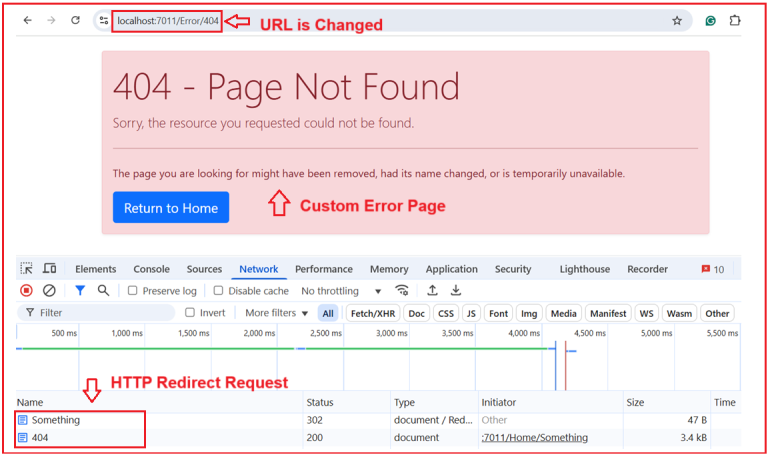The image size is (768, 455).
Task: Enable the Preserve log checkbox
Action: (133, 291)
